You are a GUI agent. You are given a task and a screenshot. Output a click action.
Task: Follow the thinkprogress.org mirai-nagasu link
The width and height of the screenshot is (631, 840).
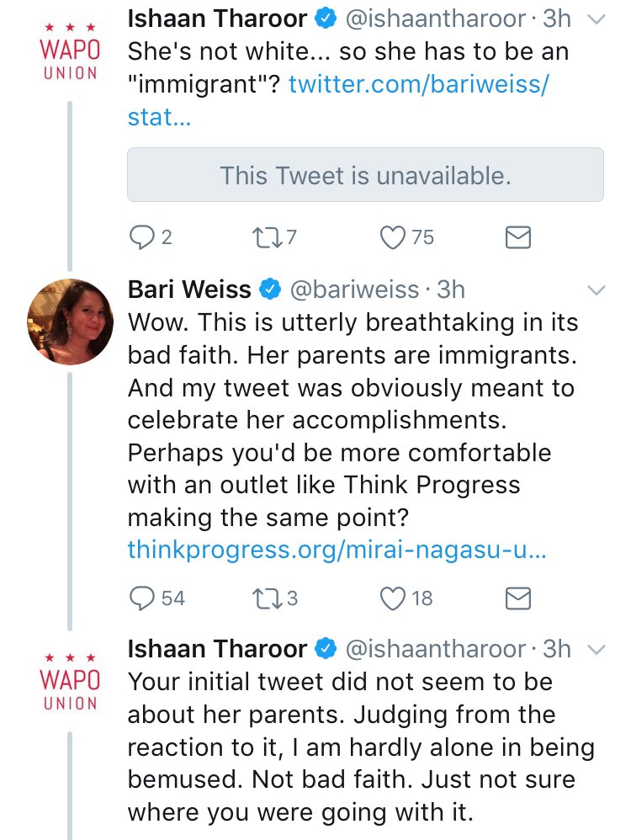(x=337, y=550)
